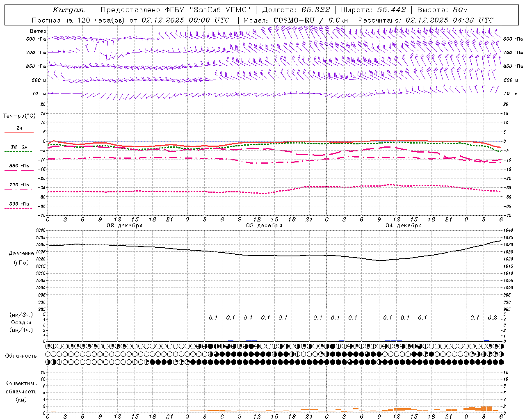Click the 'Ветер' wind section label
The image size is (525, 420).
(x=38, y=31)
